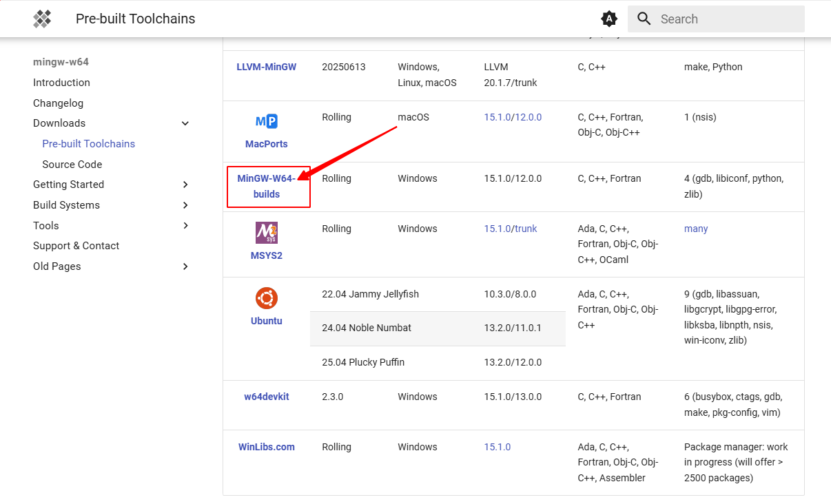Expand the Build Systems section chevron

pos(185,205)
